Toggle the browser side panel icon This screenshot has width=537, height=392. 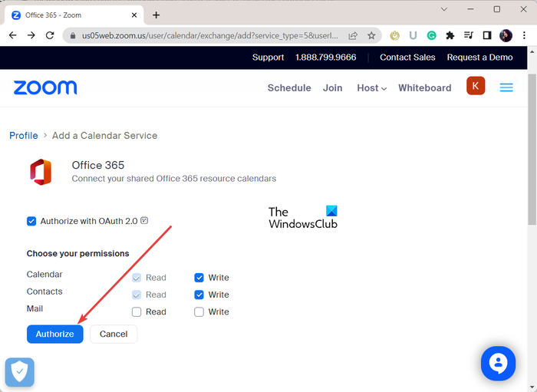click(487, 35)
